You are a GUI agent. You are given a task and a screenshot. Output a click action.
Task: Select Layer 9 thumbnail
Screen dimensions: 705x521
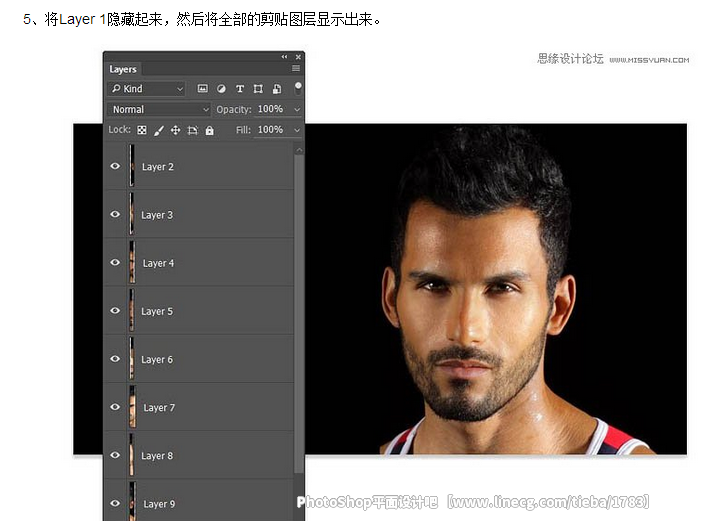click(132, 502)
